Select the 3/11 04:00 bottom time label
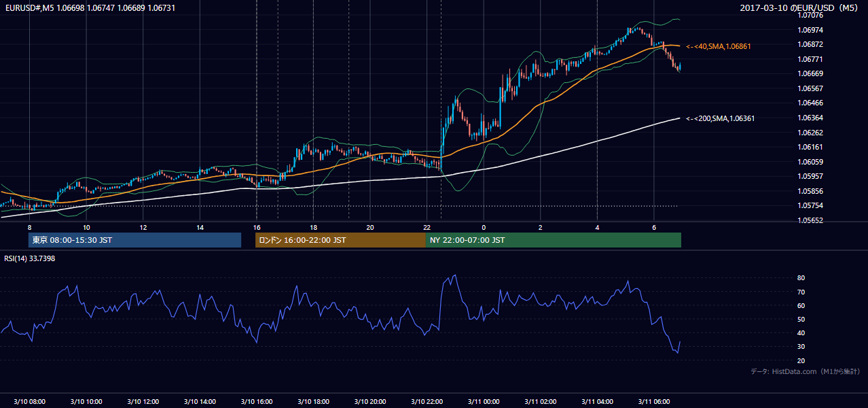868x408 pixels. tap(597, 402)
